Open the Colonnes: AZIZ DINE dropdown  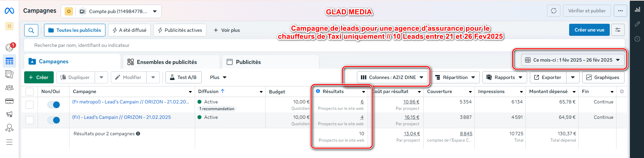(392, 77)
